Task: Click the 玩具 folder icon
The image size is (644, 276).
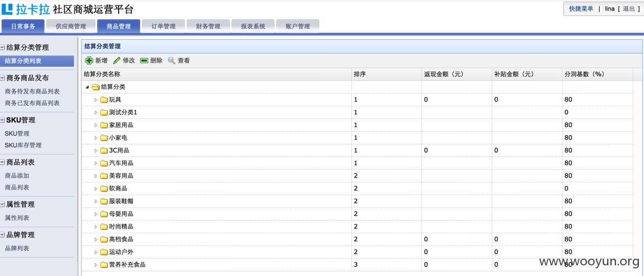Action: click(104, 100)
